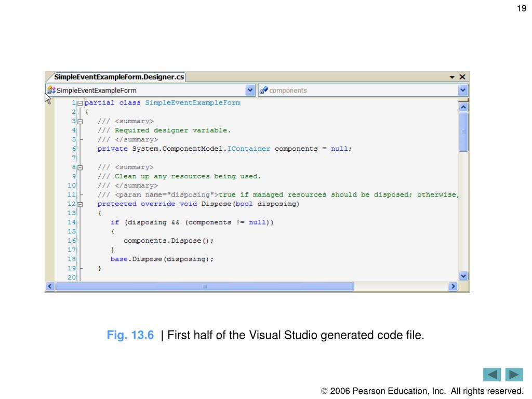Open the active files dropdown arrow
The width and height of the screenshot is (532, 399).
pyautogui.click(x=452, y=77)
